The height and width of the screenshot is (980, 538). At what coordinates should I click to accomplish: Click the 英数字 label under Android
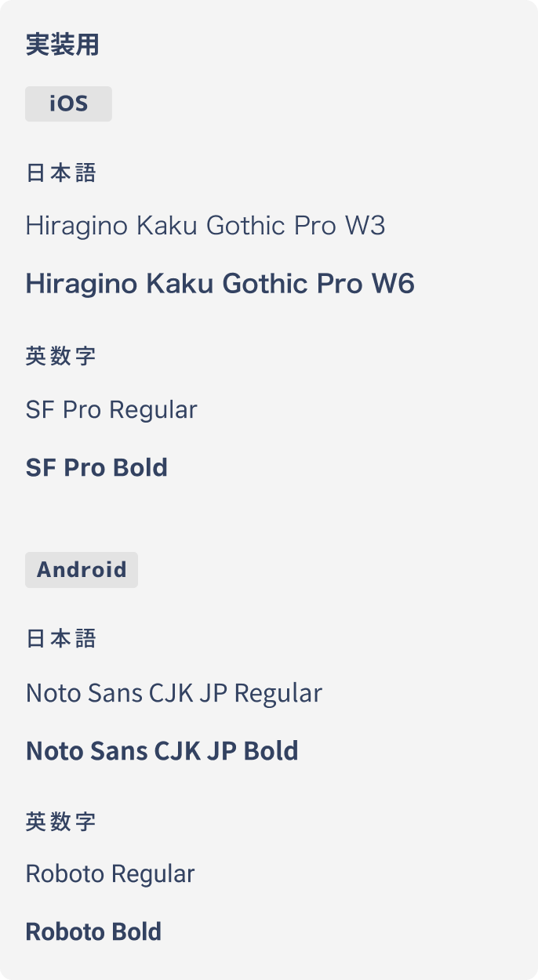click(x=60, y=822)
